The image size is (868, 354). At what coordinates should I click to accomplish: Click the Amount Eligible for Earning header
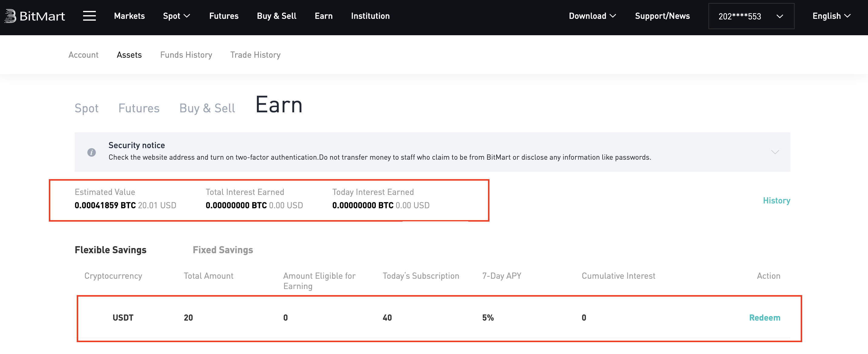(319, 281)
